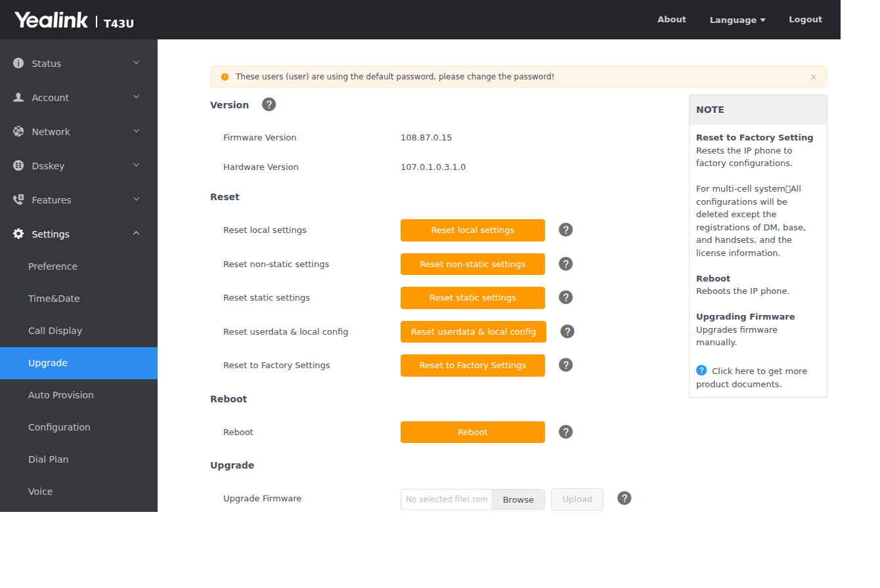
Task: Click the Settings gear icon in sidebar
Action: click(18, 234)
